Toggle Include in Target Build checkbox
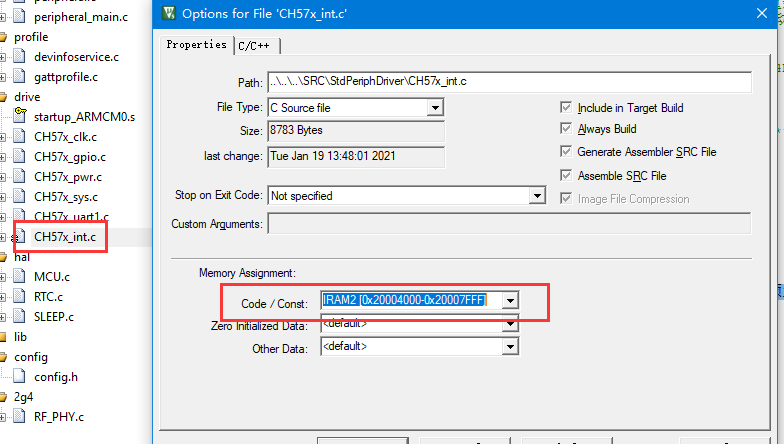This screenshot has height=444, width=784. (567, 108)
